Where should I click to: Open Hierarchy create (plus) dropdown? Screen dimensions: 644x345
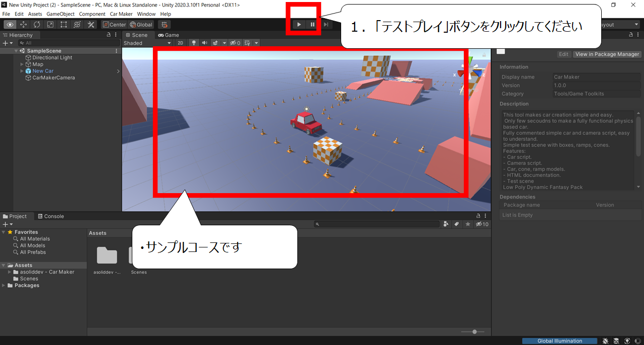8,43
